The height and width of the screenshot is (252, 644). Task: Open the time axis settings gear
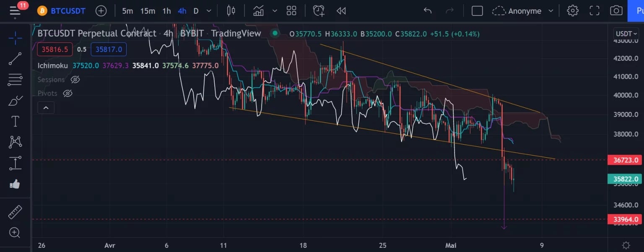point(626,245)
